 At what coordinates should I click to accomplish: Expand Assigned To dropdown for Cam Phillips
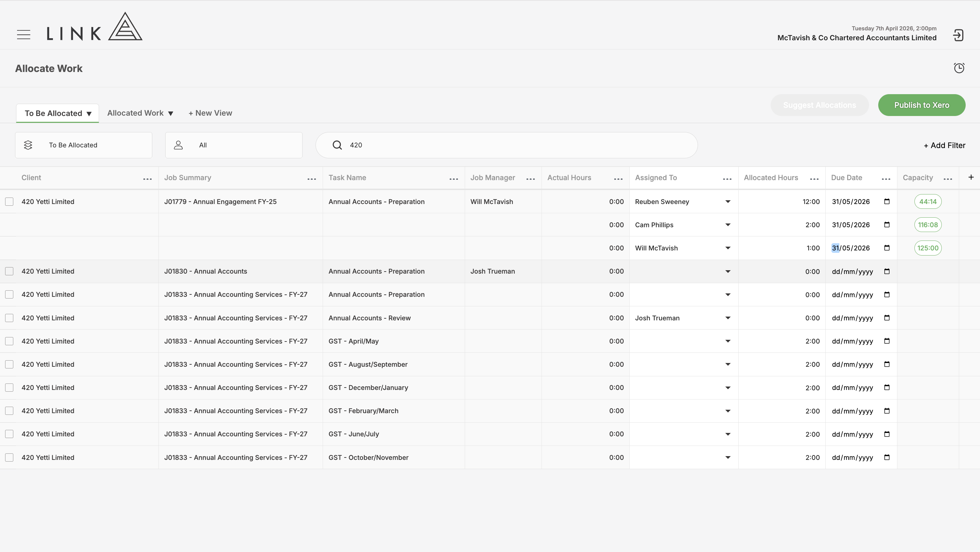[727, 225]
